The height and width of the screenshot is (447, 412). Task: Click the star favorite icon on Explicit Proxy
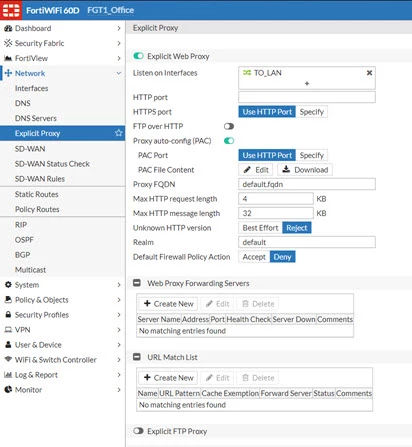click(x=118, y=133)
